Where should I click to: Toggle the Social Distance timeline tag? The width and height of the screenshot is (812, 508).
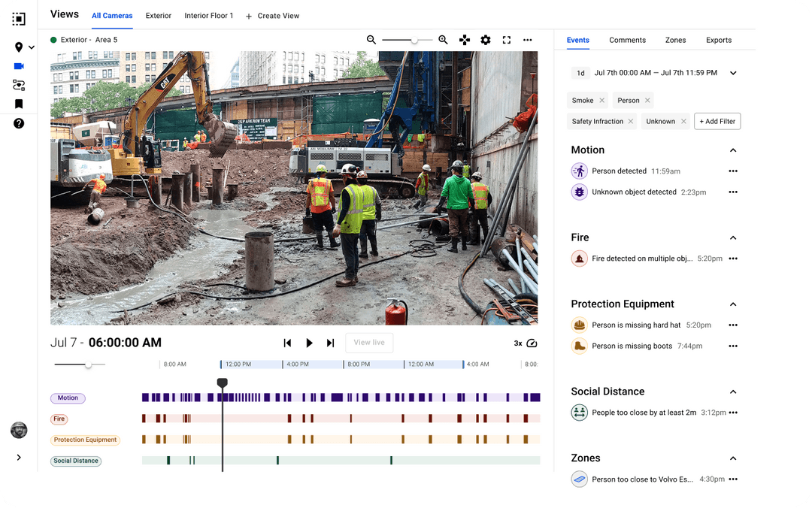pos(76,461)
